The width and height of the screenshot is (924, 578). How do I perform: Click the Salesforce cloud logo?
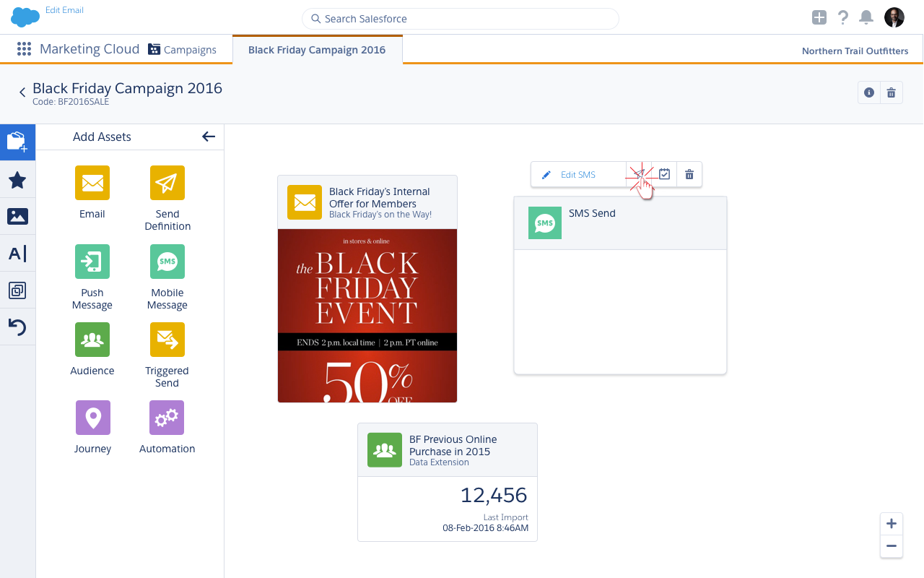25,17
